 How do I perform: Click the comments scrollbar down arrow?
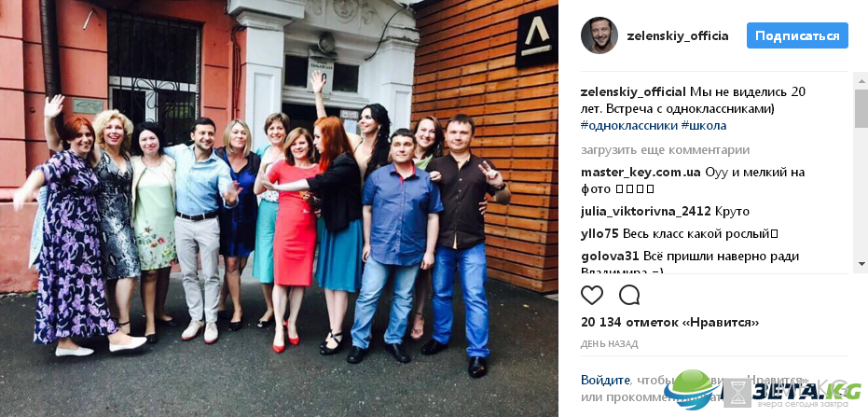click(861, 264)
